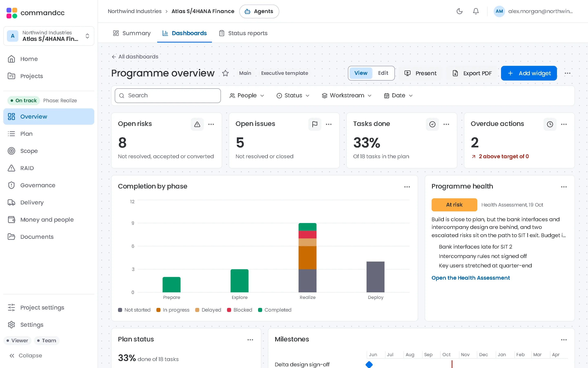
Task: Click the Add widget button
Action: (x=529, y=73)
